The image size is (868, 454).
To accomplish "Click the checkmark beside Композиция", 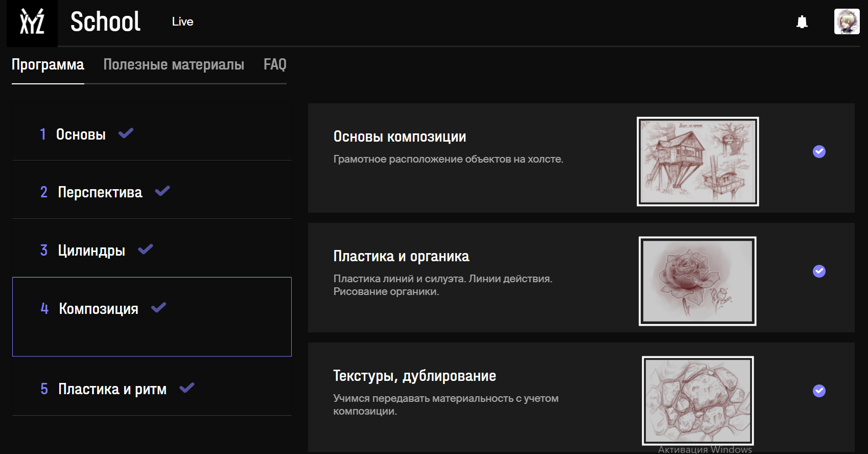I will pyautogui.click(x=159, y=308).
